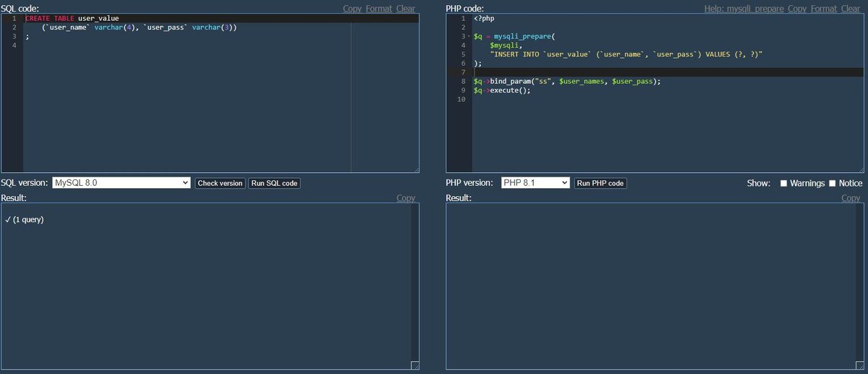Viewport: 868px width, 374px height.
Task: Open the PHP version dropdown
Action: (x=536, y=183)
